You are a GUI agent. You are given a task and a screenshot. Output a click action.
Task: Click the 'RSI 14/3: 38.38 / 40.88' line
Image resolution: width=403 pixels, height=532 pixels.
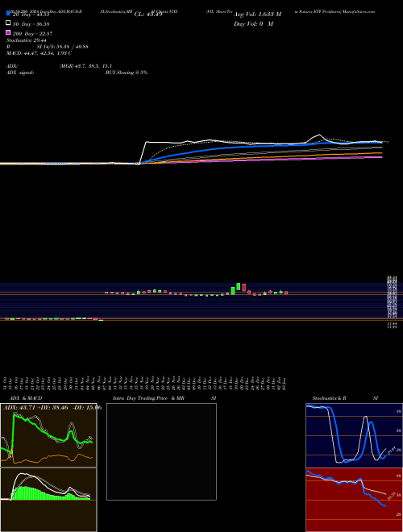48,47
